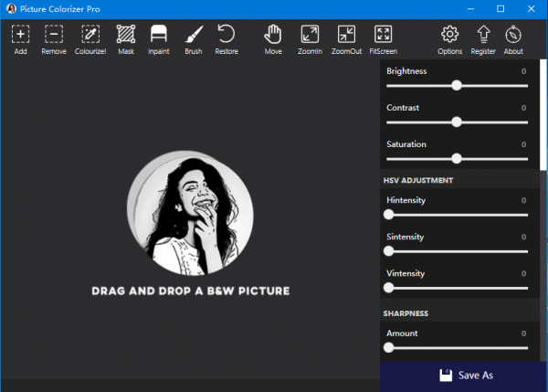Run the Colourize tool
The image size is (548, 392).
[90, 35]
